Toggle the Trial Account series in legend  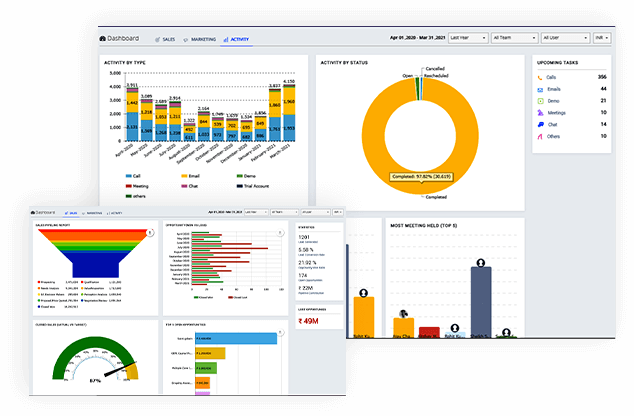point(253,186)
